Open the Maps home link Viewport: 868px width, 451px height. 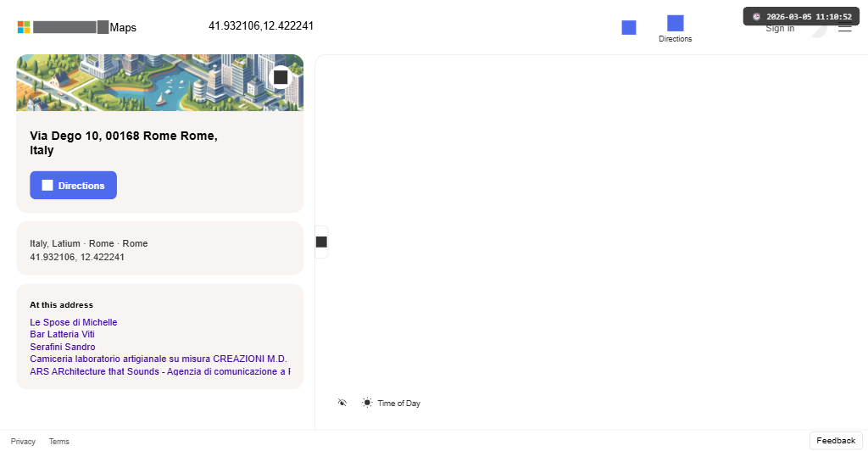tap(123, 27)
